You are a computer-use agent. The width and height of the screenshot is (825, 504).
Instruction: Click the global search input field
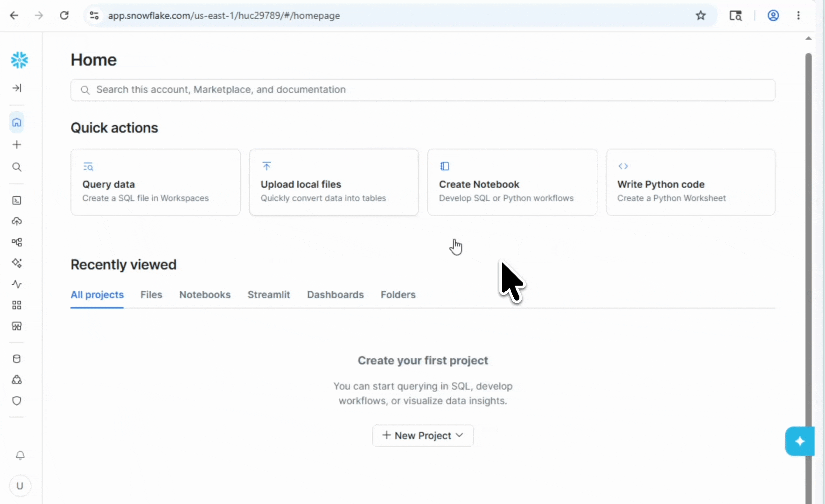click(423, 90)
